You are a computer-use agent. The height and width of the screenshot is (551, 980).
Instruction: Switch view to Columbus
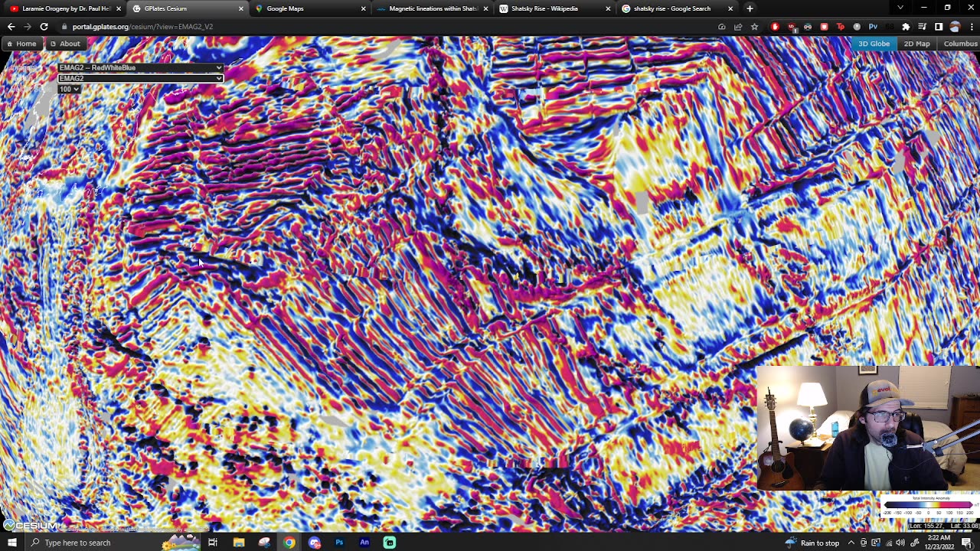960,44
